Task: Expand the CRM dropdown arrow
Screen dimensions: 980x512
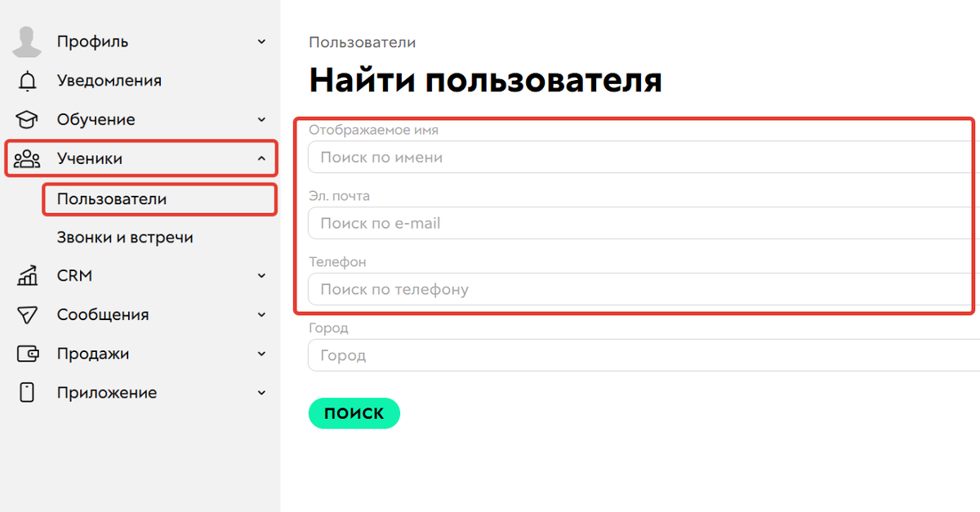Action: pos(261,275)
